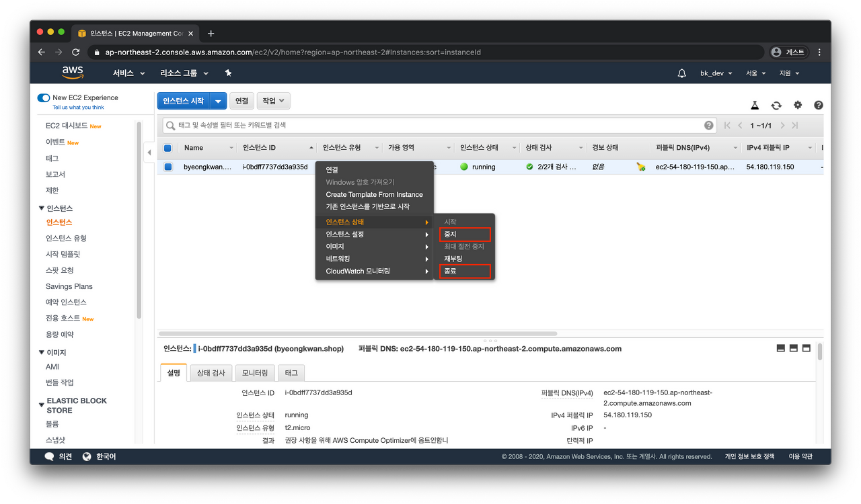This screenshot has width=861, height=504.
Task: Go to the last results page
Action: (795, 126)
